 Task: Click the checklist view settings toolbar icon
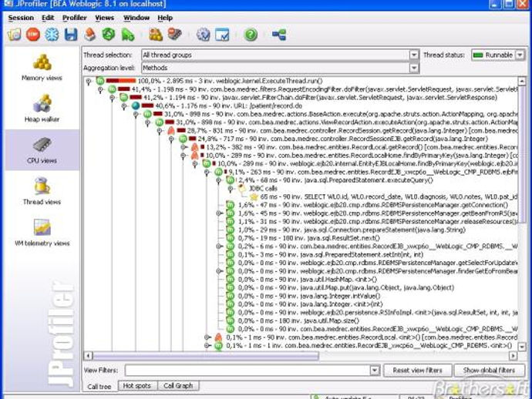pyautogui.click(x=222, y=34)
